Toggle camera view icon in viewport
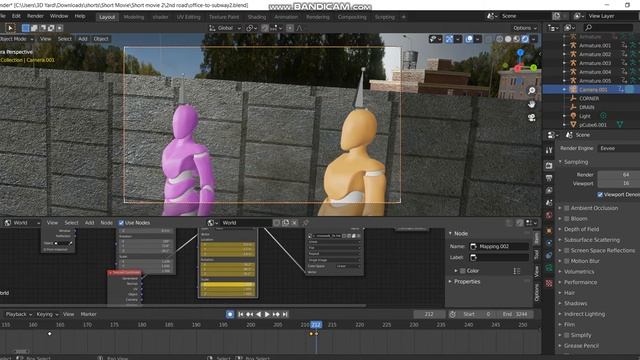640x360 pixels. (x=531, y=118)
